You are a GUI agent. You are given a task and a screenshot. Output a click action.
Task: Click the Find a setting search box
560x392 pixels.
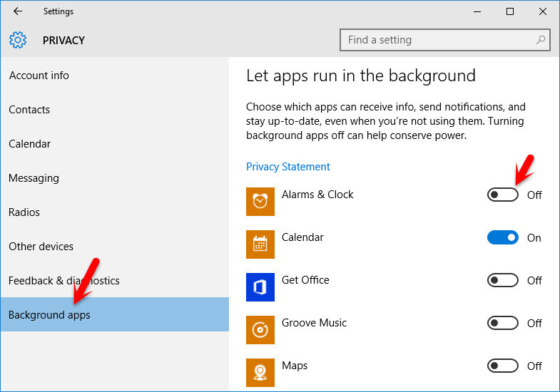[444, 40]
